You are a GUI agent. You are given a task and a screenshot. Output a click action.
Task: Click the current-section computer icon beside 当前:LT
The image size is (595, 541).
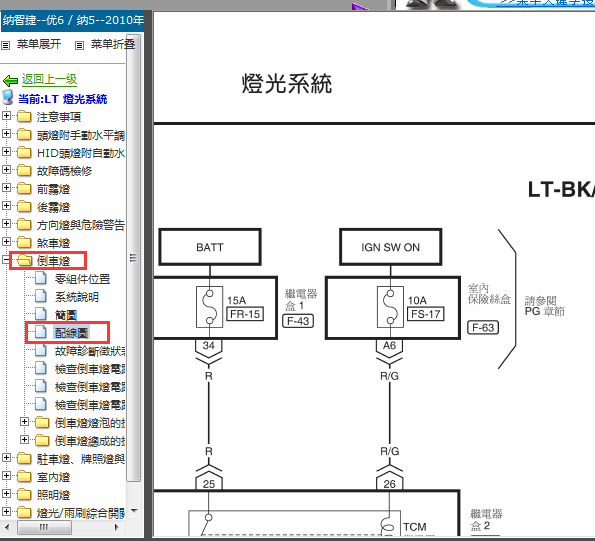point(8,98)
